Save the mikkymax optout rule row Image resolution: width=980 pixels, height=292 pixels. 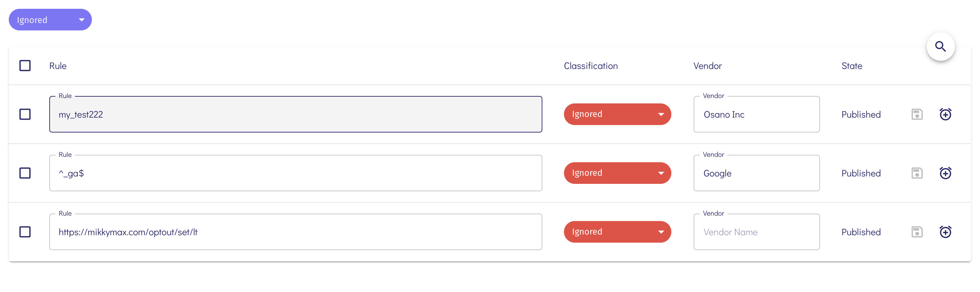pyautogui.click(x=917, y=232)
